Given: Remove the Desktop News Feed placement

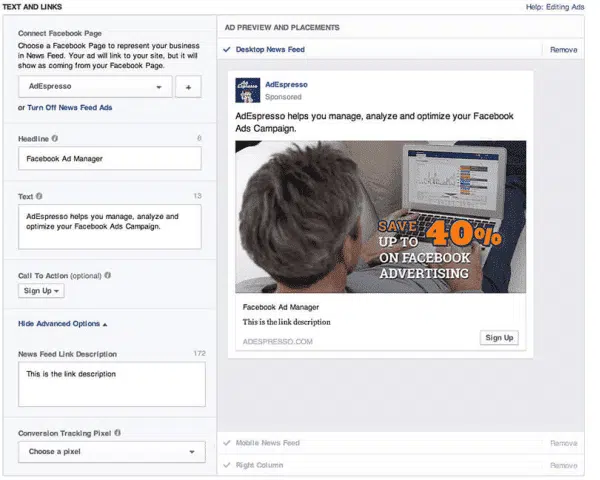Looking at the screenshot, I should click(x=563, y=49).
